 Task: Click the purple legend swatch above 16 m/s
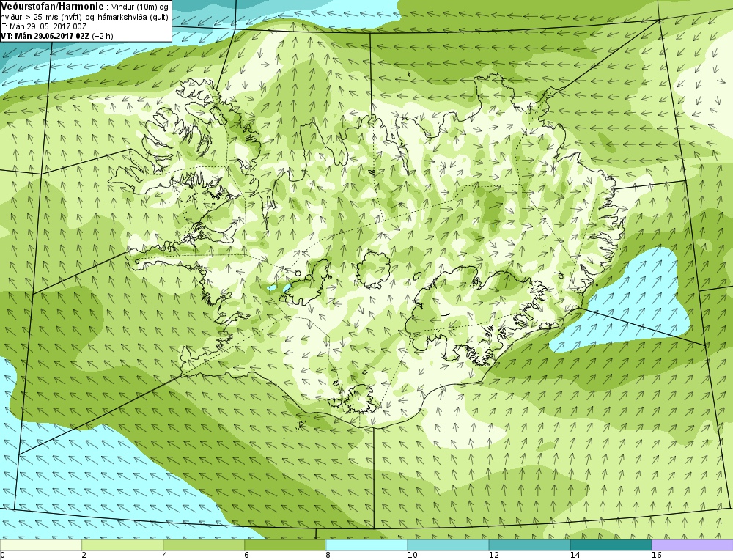click(x=693, y=545)
